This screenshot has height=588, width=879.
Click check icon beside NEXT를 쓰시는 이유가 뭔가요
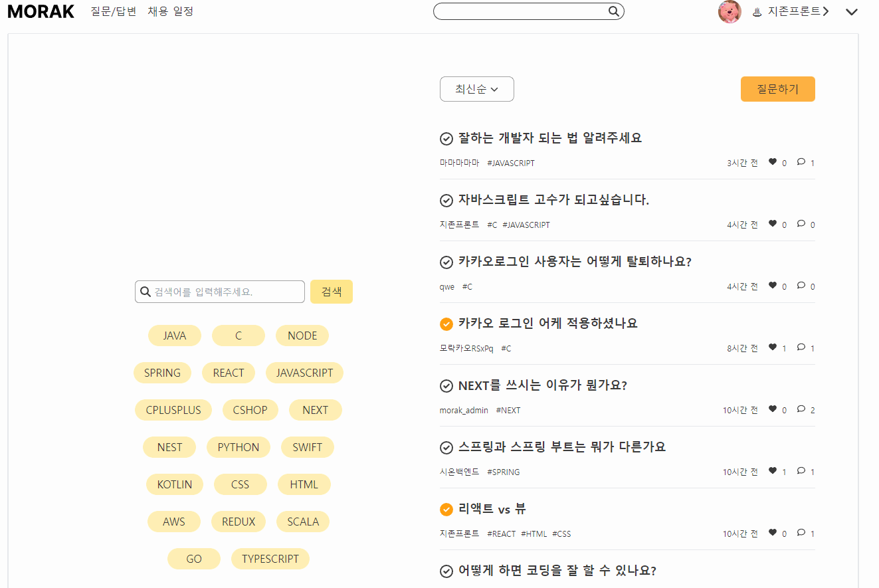[446, 386]
